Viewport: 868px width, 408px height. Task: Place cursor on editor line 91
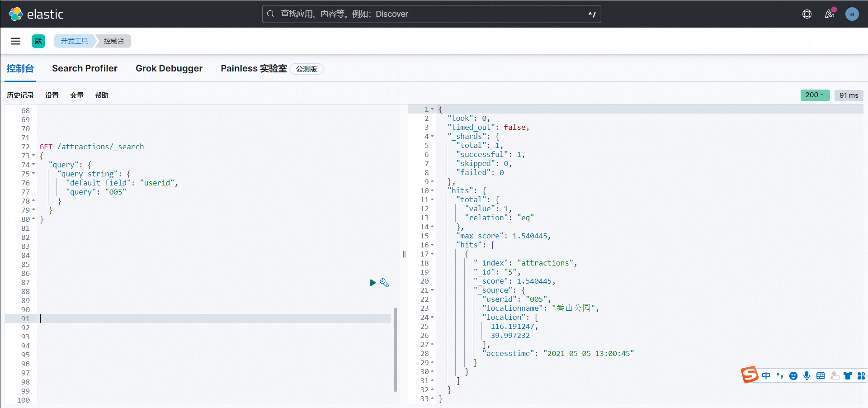215,318
